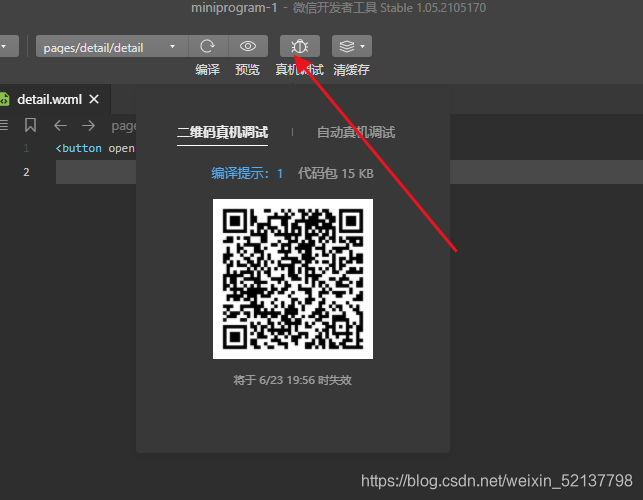Click the 清缓存 label

[x=351, y=70]
